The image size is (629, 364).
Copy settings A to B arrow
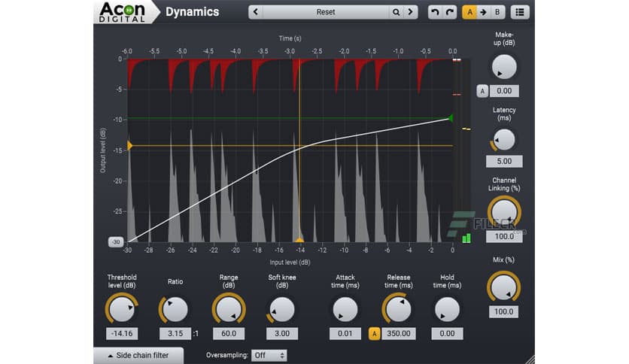tap(483, 12)
